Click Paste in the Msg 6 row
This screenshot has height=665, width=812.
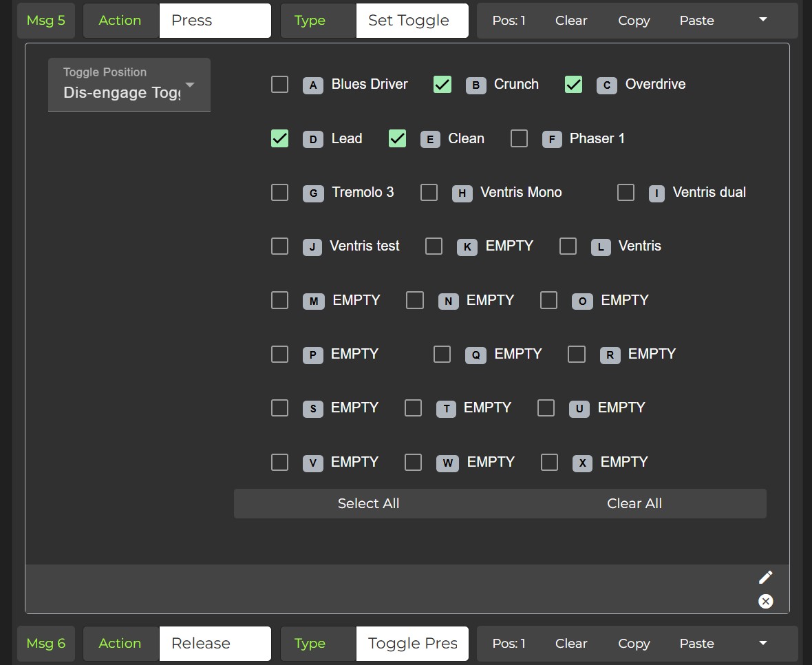696,644
